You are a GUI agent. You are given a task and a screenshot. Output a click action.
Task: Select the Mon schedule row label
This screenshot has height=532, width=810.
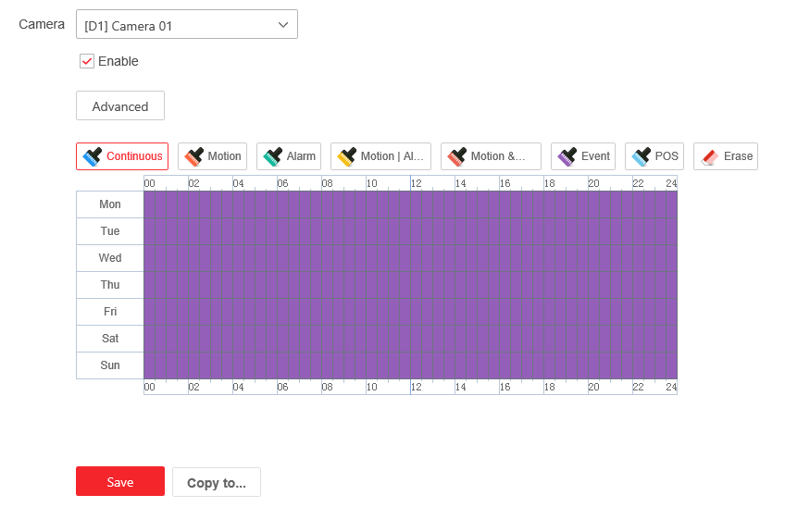coord(110,204)
